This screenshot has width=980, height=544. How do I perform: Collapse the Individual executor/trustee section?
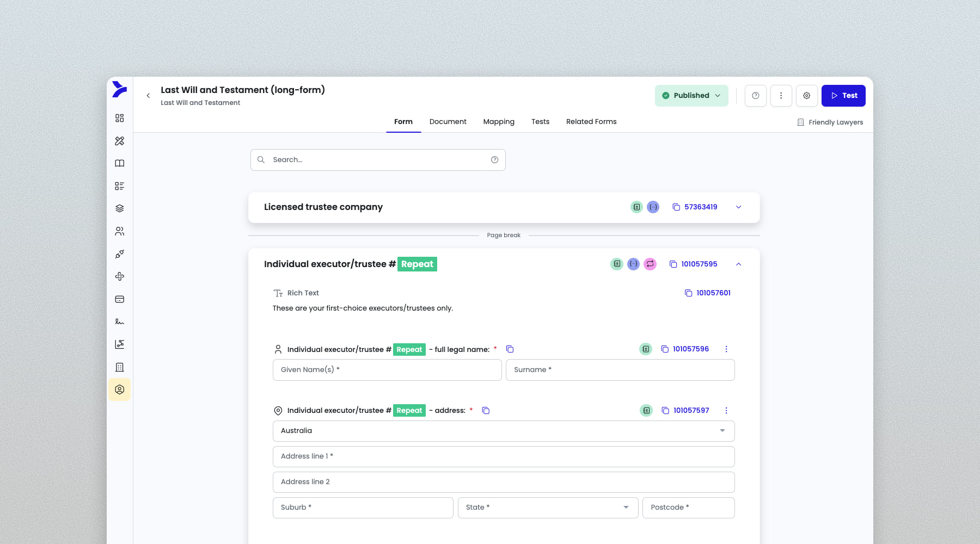click(738, 264)
